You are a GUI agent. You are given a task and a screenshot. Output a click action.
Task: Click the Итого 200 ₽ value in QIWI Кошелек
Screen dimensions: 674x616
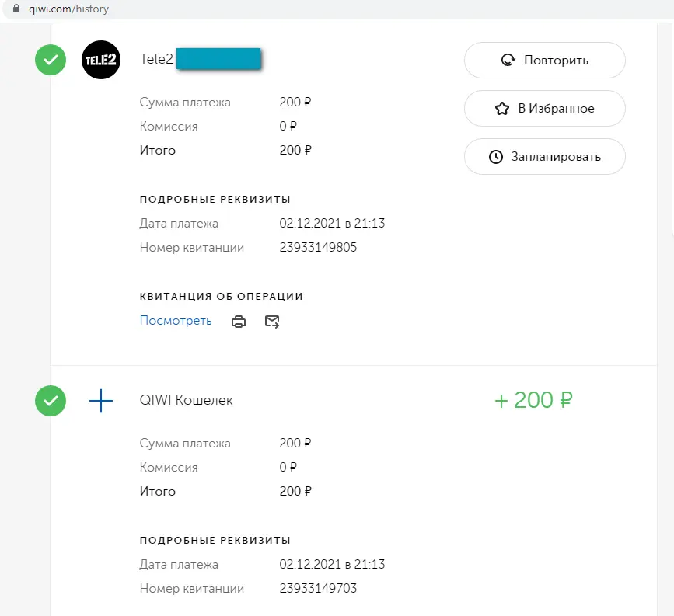pyautogui.click(x=295, y=492)
